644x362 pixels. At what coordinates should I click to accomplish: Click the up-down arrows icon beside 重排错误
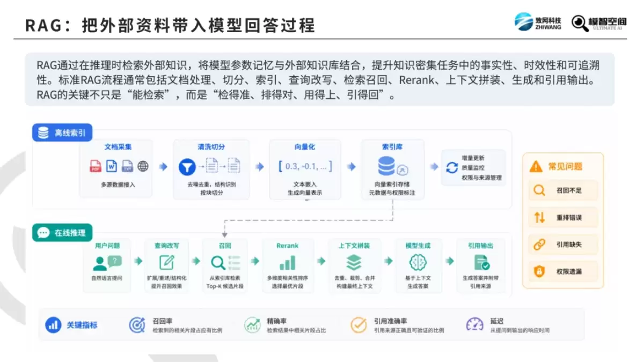click(539, 218)
